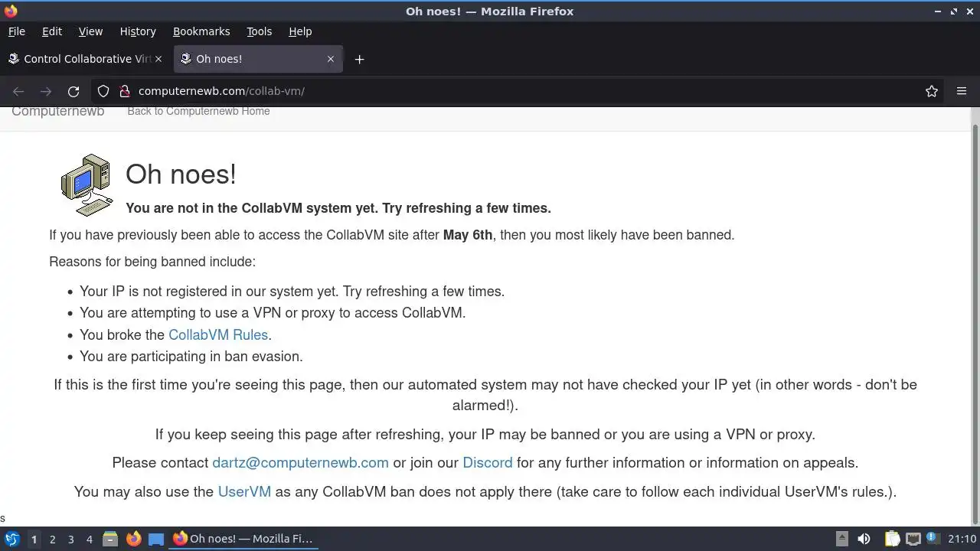
Task: Open volume control speaker icon
Action: pos(864,539)
